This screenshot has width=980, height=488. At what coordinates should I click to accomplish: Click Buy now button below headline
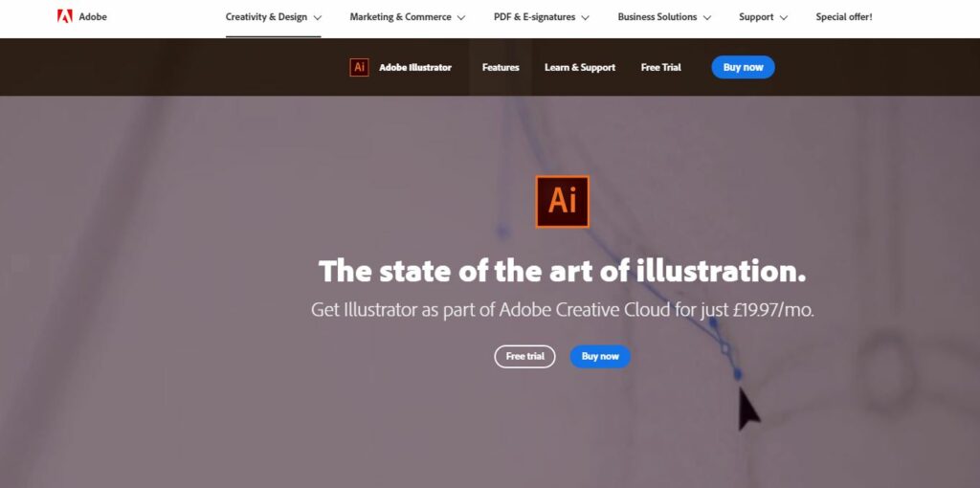pyautogui.click(x=600, y=356)
